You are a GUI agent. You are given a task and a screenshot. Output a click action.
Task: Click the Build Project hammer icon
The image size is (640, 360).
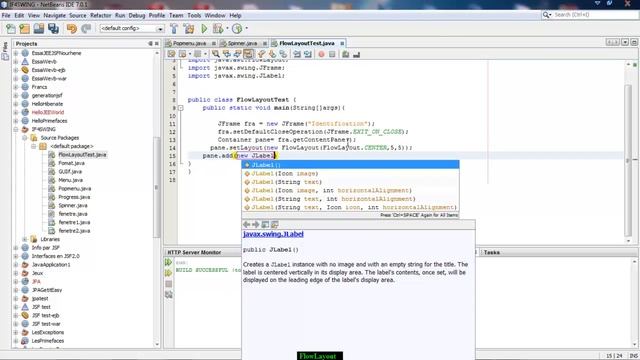point(174,29)
